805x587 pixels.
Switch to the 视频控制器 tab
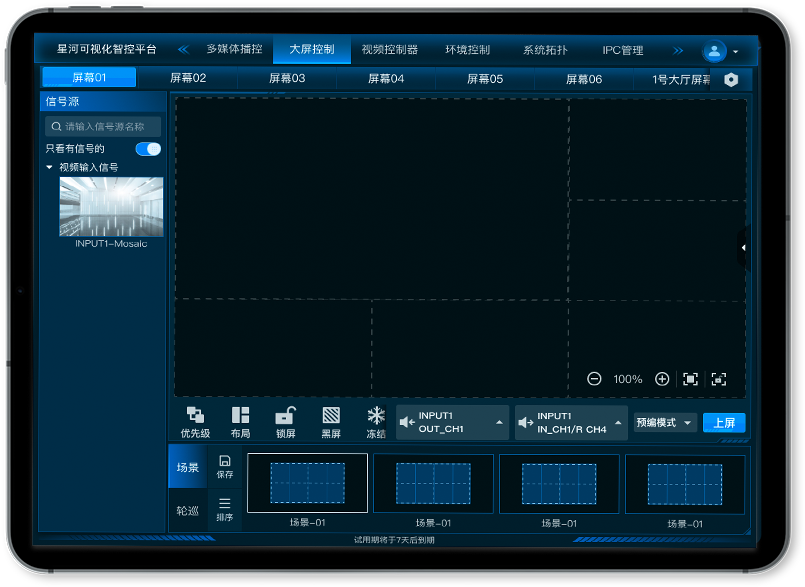389,50
